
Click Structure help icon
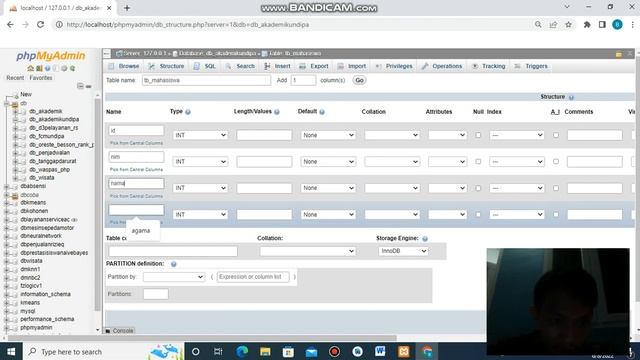tap(571, 97)
